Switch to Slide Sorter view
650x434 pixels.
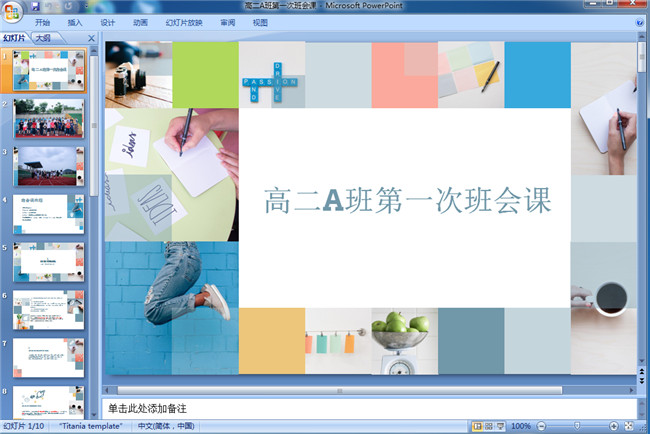point(488,426)
